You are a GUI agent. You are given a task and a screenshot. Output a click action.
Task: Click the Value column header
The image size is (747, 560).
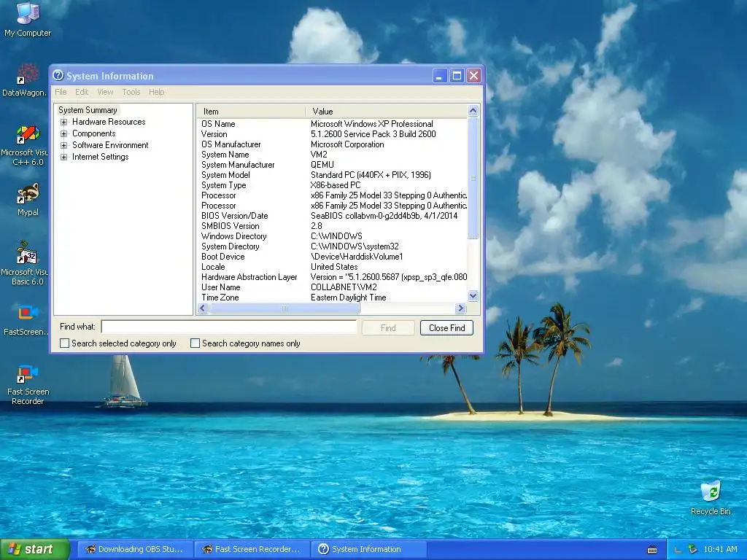click(x=386, y=112)
